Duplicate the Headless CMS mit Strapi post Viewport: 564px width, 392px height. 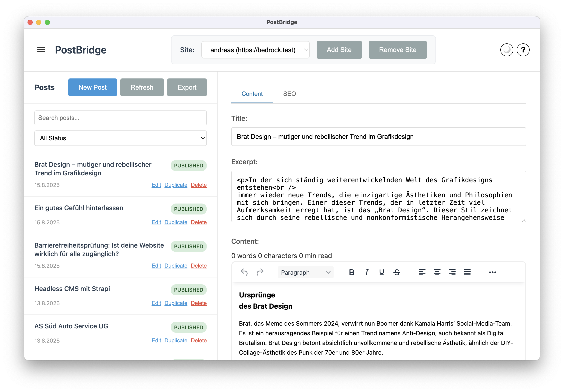click(176, 303)
